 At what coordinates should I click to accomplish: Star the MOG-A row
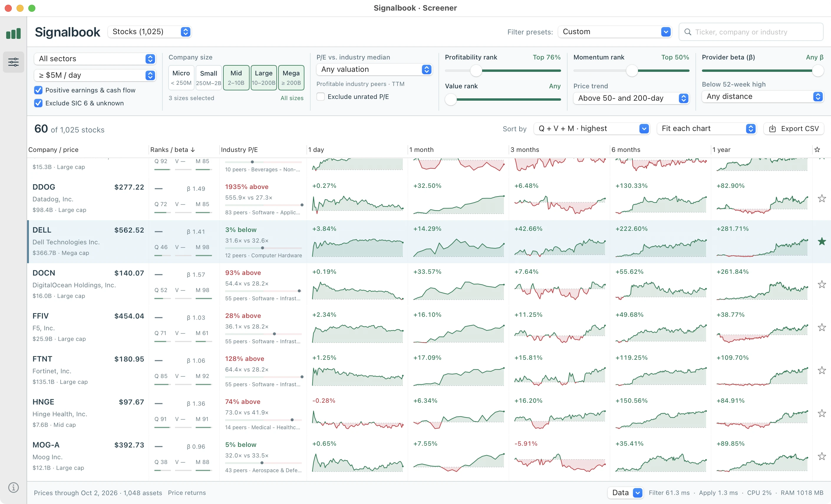coord(822,456)
